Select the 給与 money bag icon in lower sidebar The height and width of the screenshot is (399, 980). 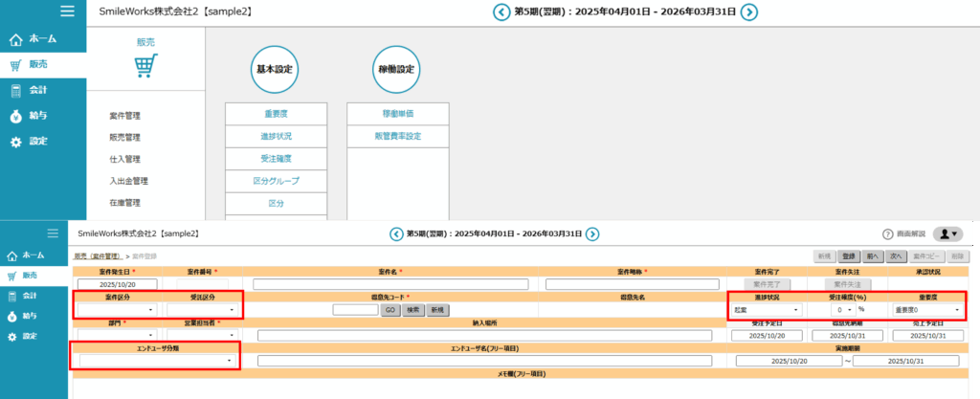13,316
